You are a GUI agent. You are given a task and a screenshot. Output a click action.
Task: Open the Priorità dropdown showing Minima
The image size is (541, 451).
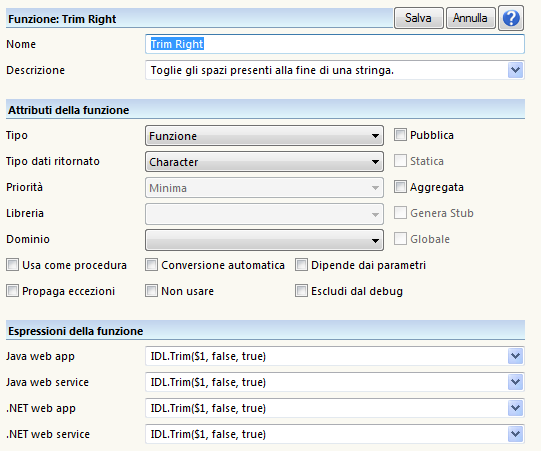pyautogui.click(x=264, y=188)
